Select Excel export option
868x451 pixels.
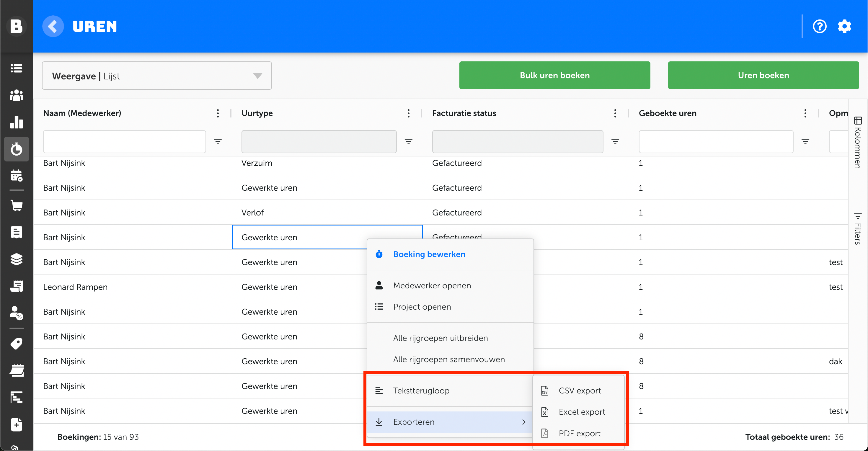579,412
